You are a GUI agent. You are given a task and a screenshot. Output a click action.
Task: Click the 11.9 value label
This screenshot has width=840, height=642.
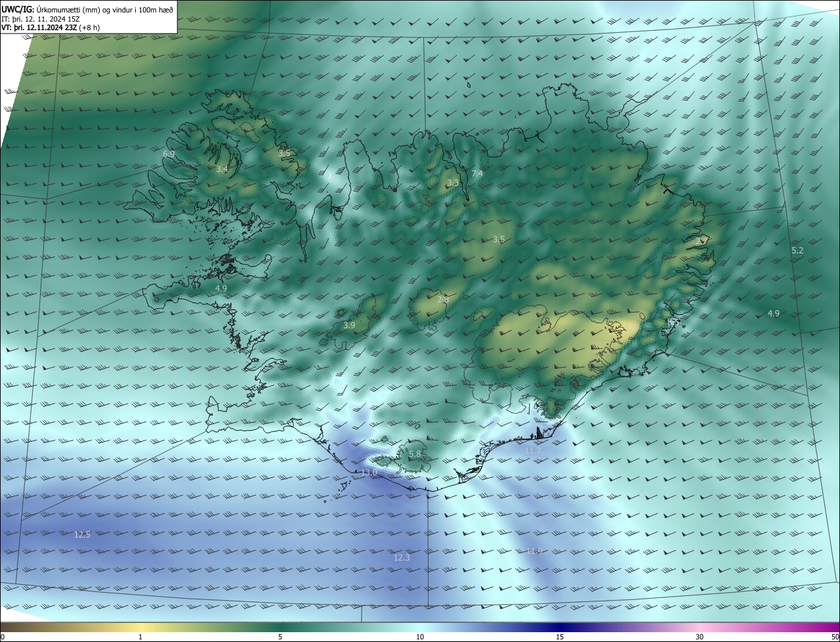(534, 551)
